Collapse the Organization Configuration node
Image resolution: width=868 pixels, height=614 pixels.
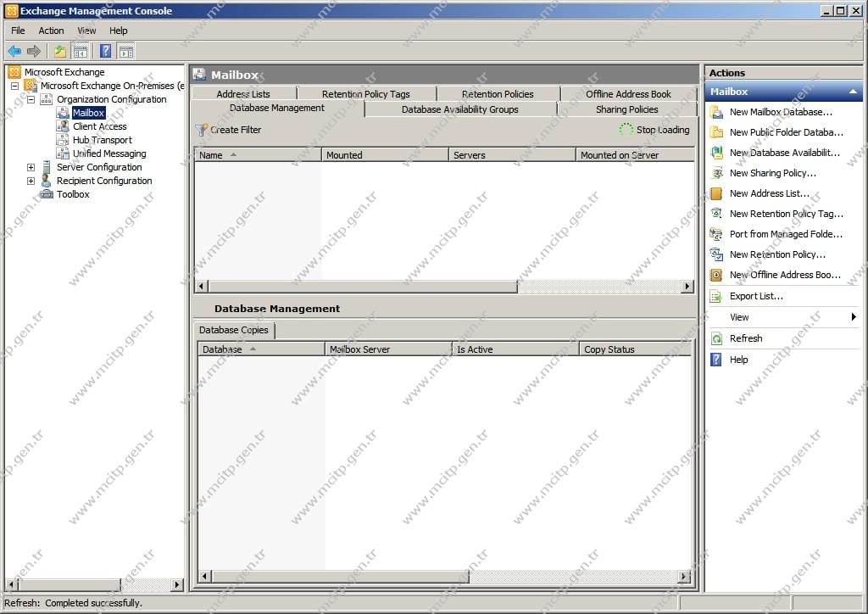pos(31,100)
